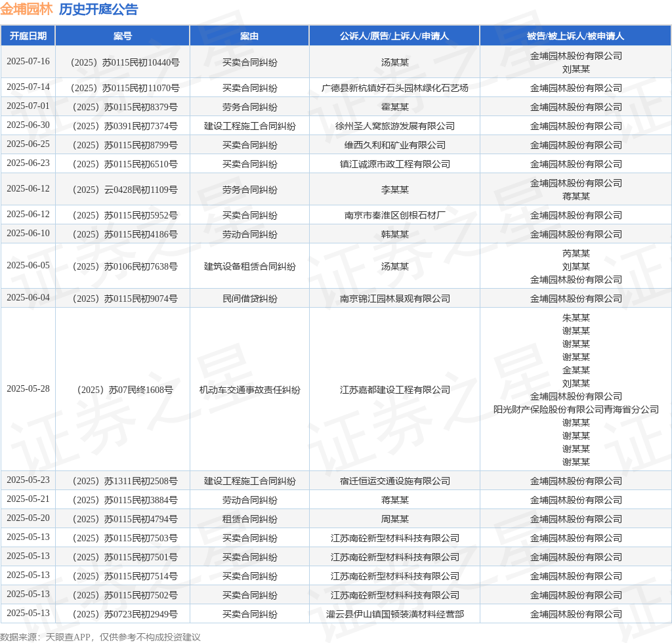Click date cell 2025-05-20
This screenshot has width=672, height=643.
point(28,518)
